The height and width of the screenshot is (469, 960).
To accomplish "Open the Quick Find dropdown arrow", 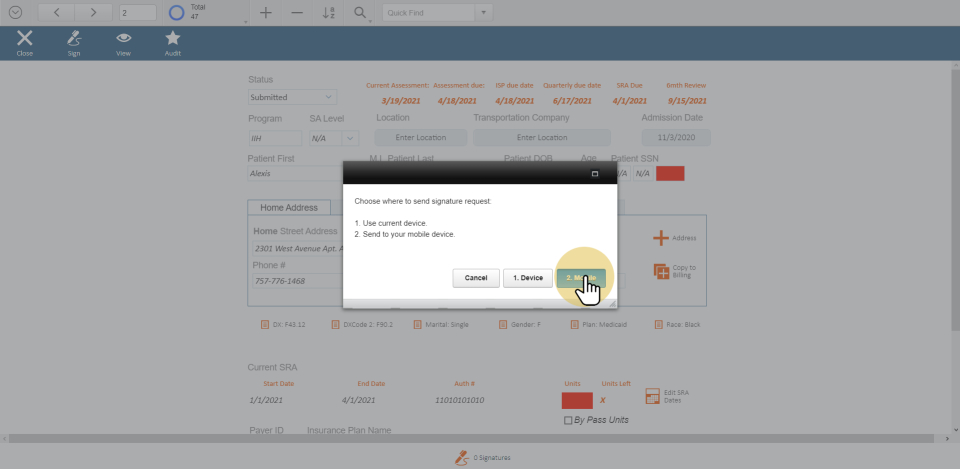I will click(x=484, y=13).
